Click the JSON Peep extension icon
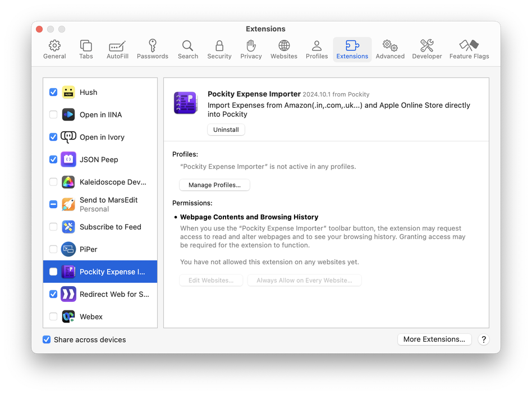532x395 pixels. [68, 159]
